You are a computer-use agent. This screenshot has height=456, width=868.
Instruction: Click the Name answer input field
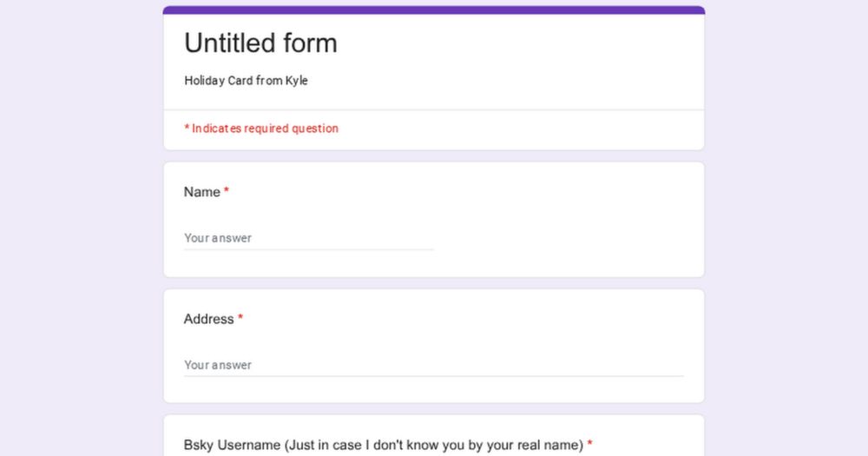coord(308,238)
